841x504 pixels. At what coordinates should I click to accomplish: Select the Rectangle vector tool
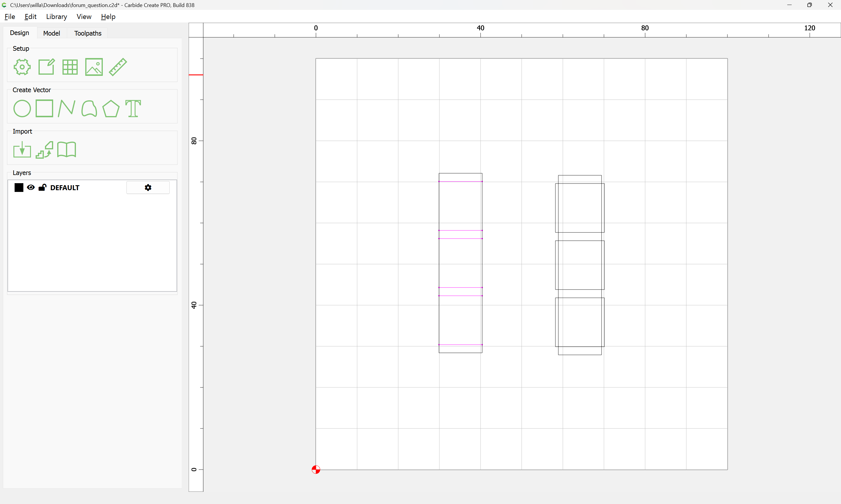44,109
